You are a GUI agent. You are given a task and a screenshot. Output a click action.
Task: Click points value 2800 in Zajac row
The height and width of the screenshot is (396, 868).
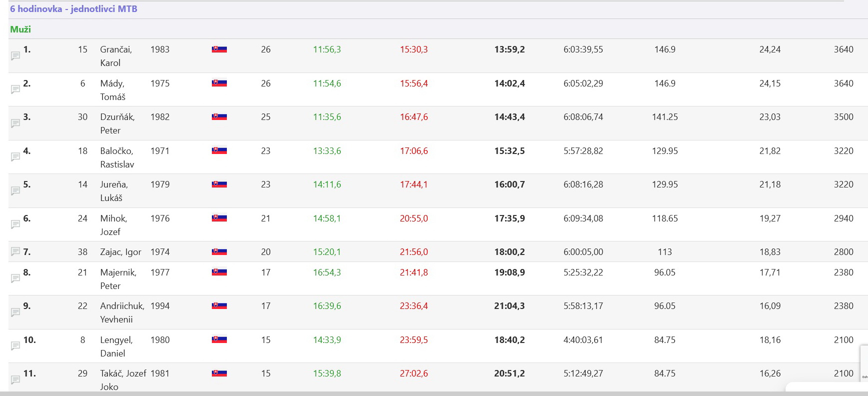point(843,252)
